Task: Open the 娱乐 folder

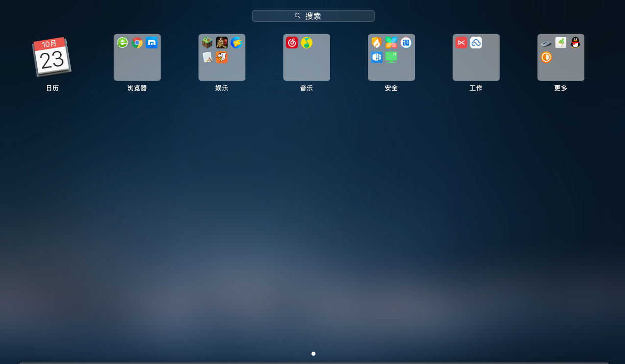Action: click(x=222, y=57)
